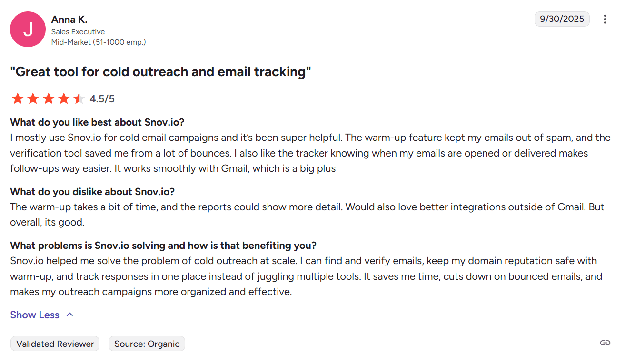Click the third star in the rating row

(48, 98)
